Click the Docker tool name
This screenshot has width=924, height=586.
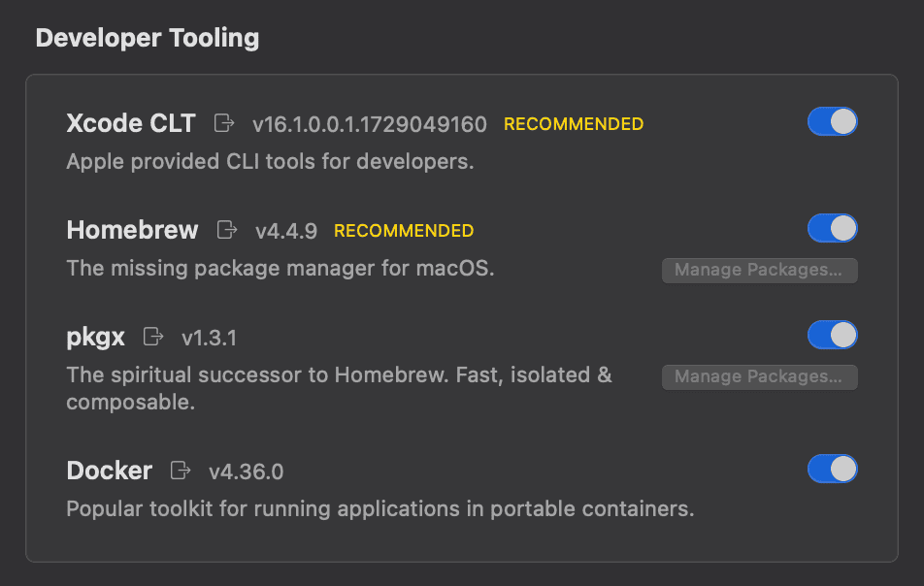pos(109,471)
